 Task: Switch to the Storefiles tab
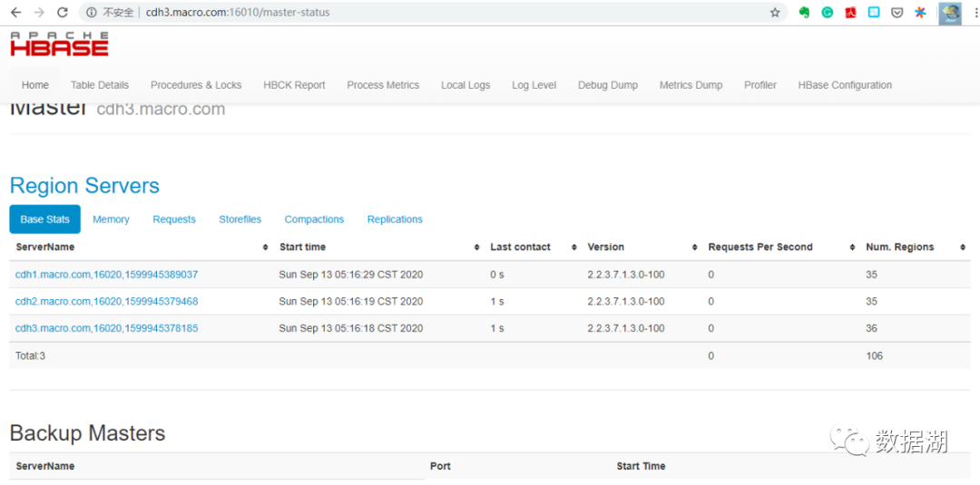pyautogui.click(x=240, y=219)
